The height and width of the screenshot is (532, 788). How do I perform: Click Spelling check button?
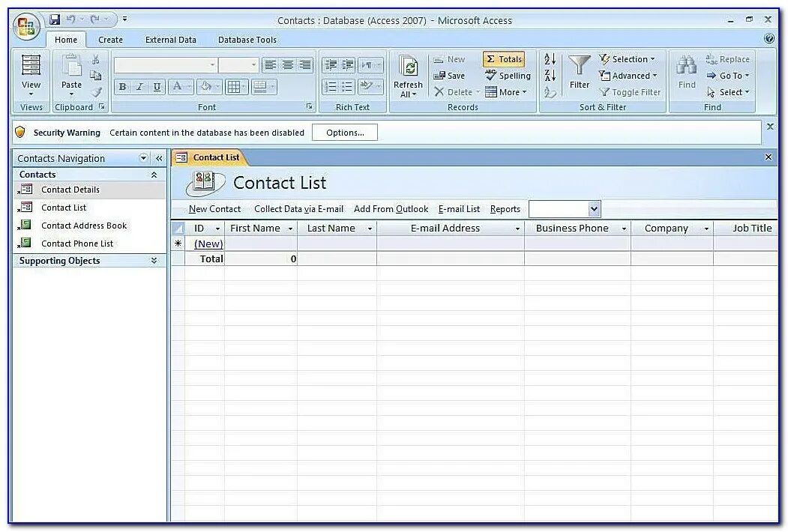508,76
